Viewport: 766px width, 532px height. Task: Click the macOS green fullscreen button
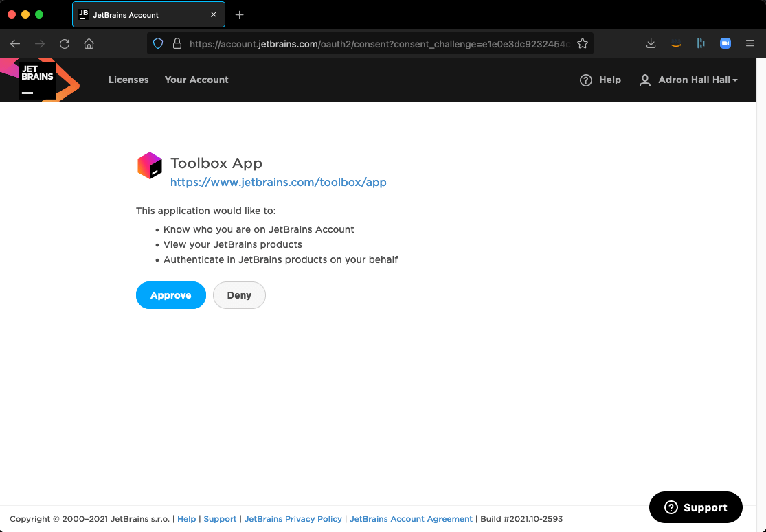[x=40, y=14]
